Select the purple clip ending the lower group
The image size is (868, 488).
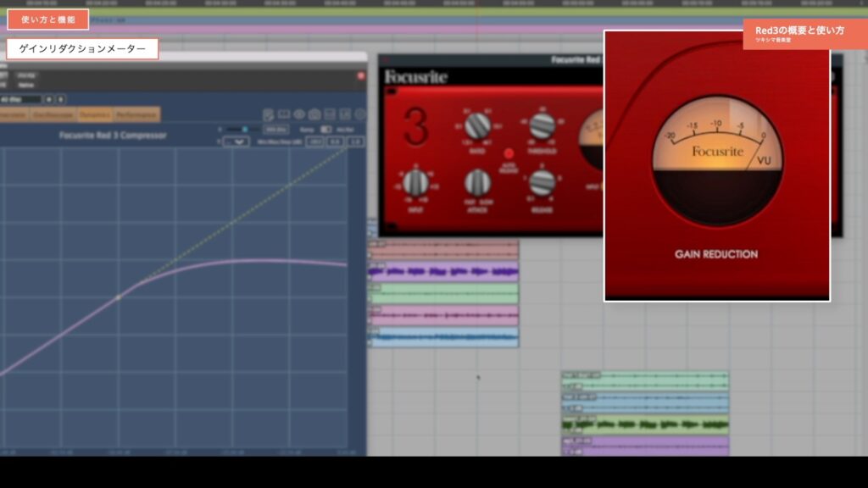point(645,446)
